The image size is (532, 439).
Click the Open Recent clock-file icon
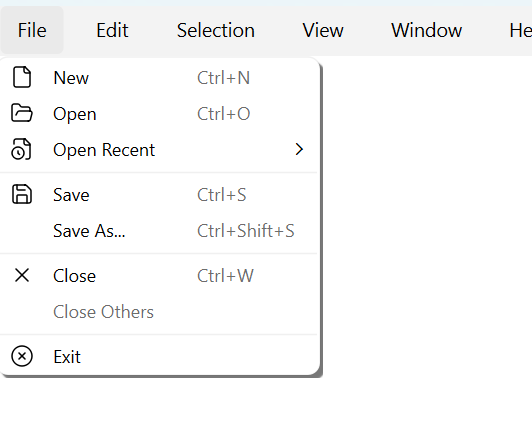pos(21,149)
